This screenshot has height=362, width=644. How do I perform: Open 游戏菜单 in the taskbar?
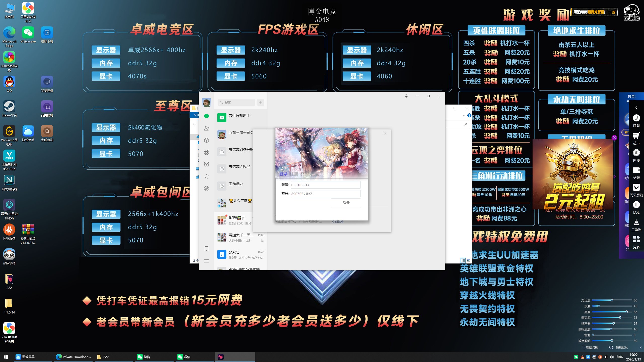[x=28, y=357]
